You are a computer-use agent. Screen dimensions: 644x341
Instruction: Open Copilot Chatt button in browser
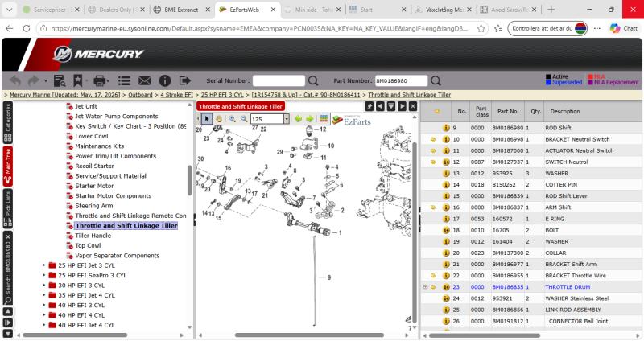click(624, 28)
